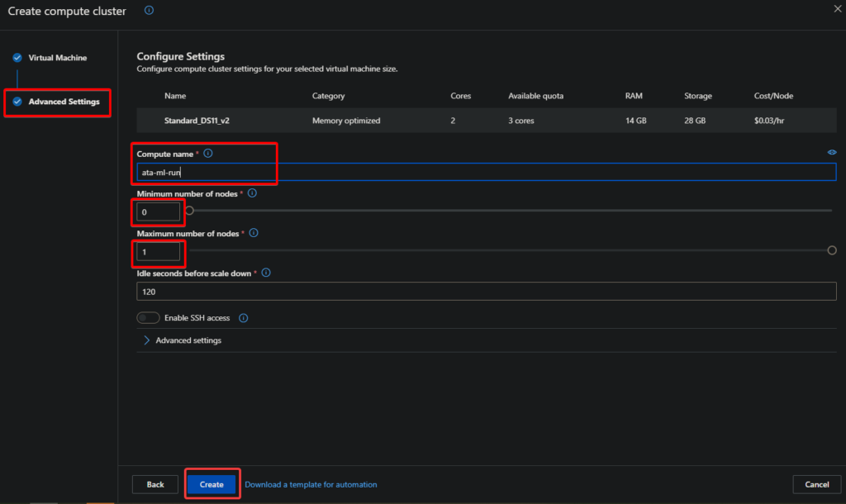Click the info icon beside the dialog title
This screenshot has height=504, width=846.
[x=149, y=11]
